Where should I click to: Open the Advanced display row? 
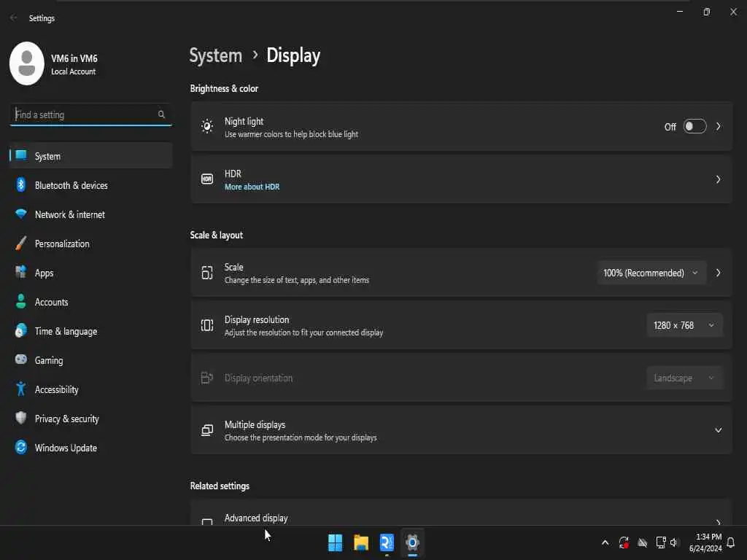tap(461, 513)
